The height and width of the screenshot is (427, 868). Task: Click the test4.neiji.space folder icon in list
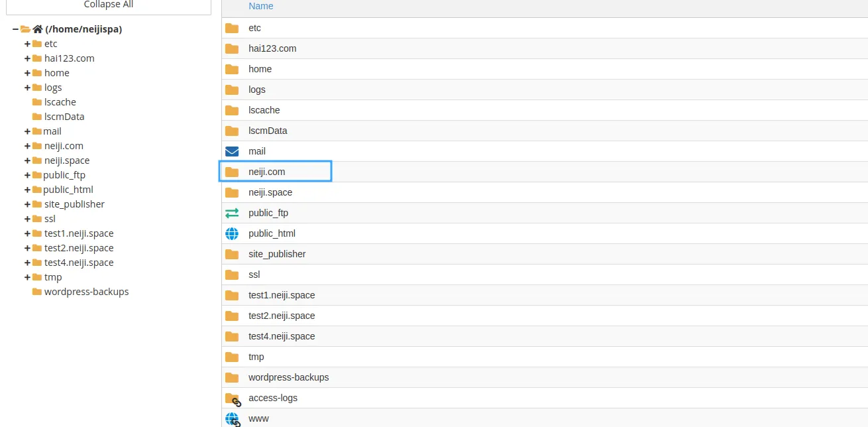[x=231, y=336]
